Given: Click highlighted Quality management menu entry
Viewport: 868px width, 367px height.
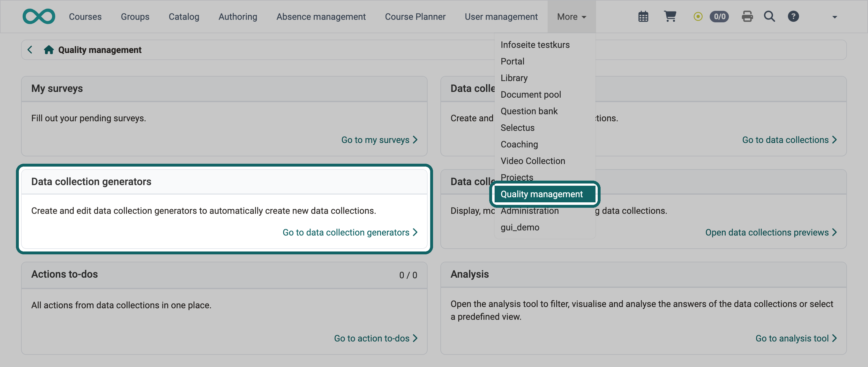Looking at the screenshot, I should coord(545,194).
